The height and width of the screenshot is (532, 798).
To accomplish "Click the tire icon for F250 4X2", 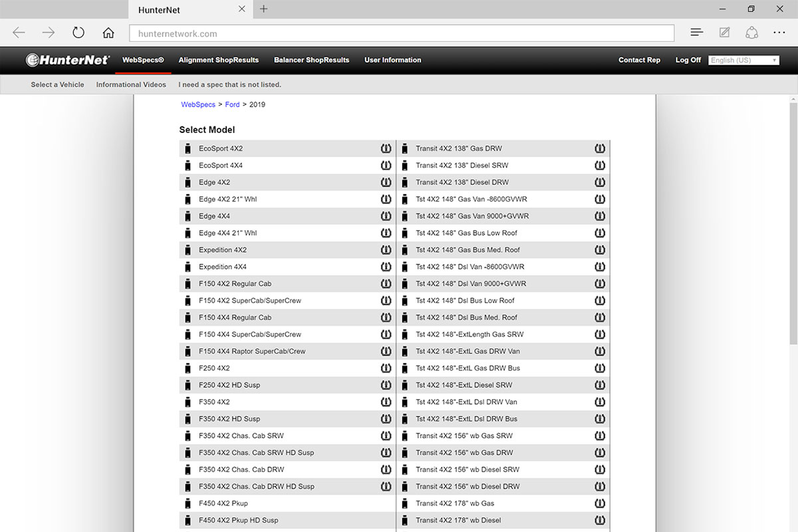I will click(x=386, y=368).
